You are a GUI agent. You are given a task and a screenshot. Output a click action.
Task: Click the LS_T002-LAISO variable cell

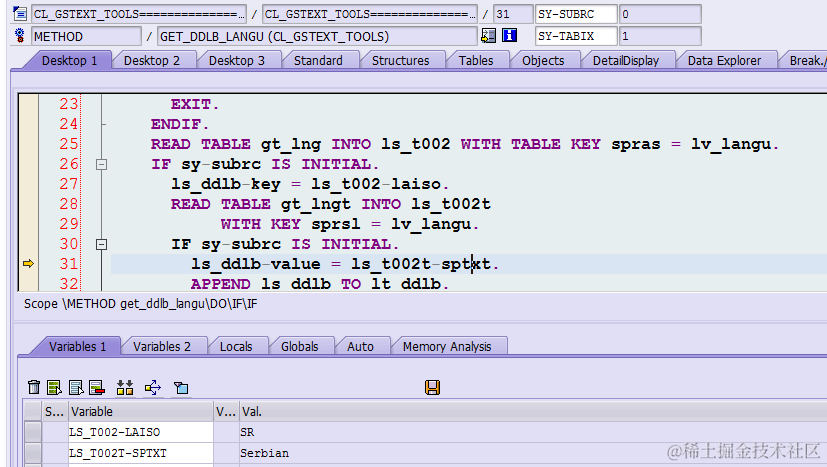[x=141, y=432]
